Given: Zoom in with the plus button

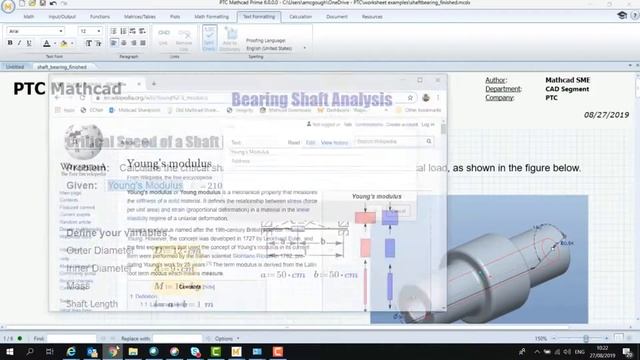Looking at the screenshot, I should (607, 338).
